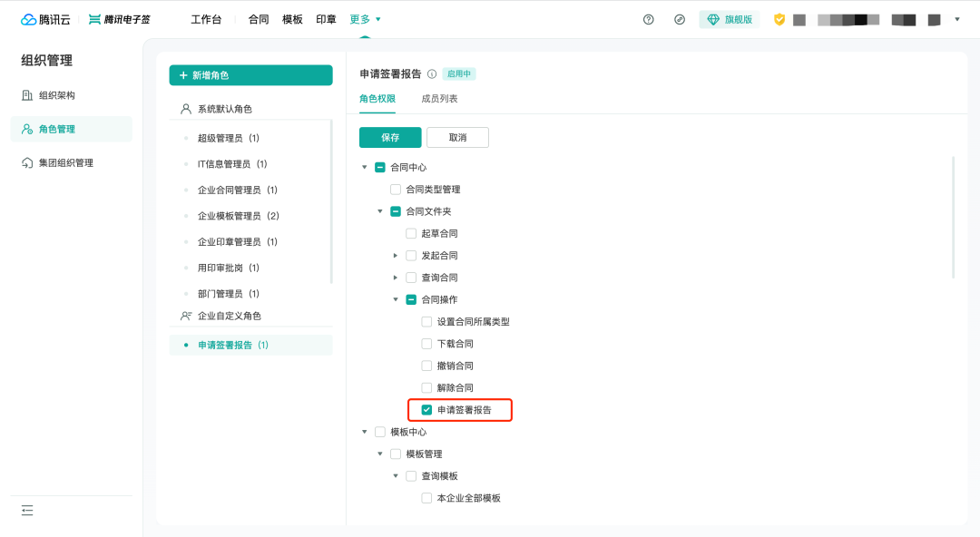Viewport: 980px width, 537px height.
Task: Switch to the 角色权限 tab
Action: pyautogui.click(x=377, y=99)
